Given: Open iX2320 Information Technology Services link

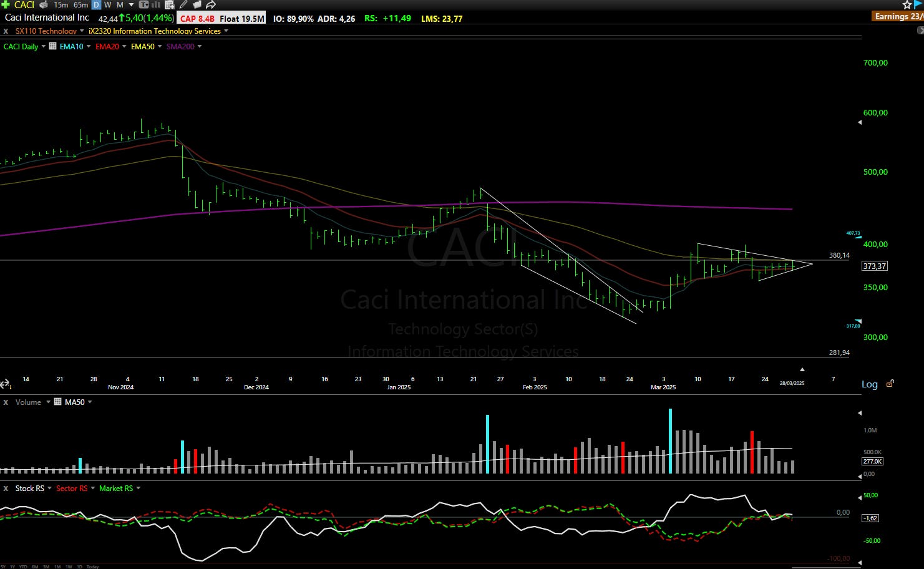Looking at the screenshot, I should click(x=155, y=31).
